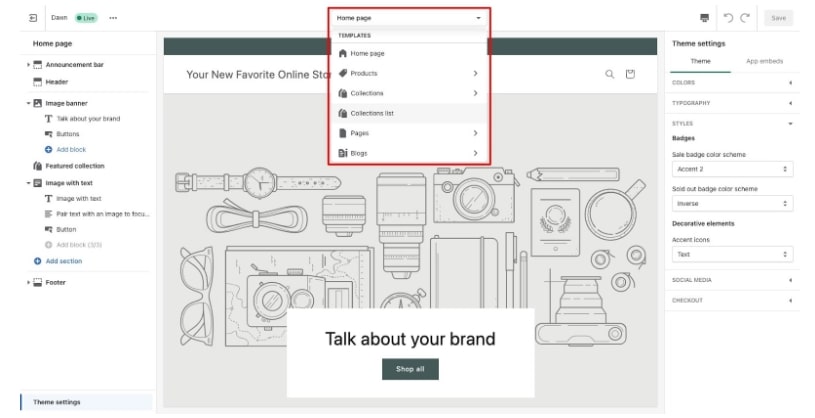The height and width of the screenshot is (418, 815).
Task: Click the undo arrow icon
Action: tap(728, 18)
